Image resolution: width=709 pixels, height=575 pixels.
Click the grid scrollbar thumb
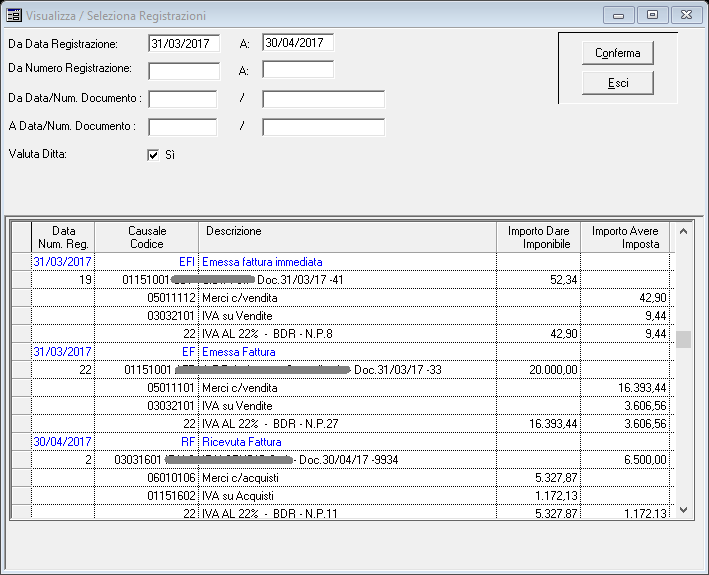point(684,339)
